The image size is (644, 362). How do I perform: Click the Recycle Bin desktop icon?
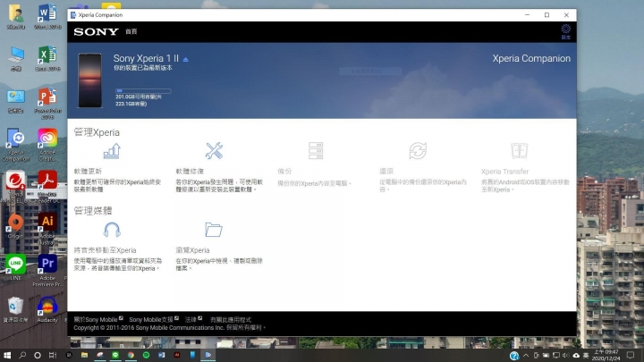[x=15, y=309]
